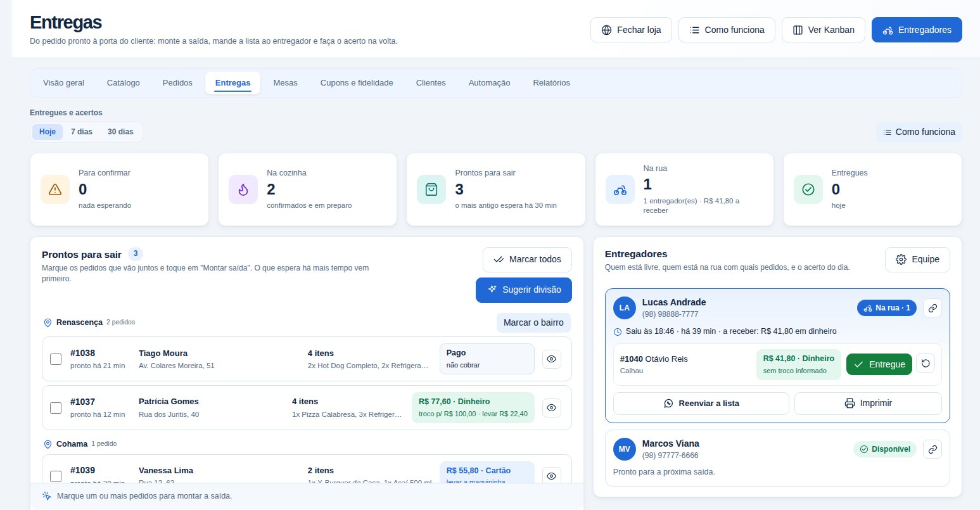Select order #1037 checkbox
Image resolution: width=980 pixels, height=510 pixels.
[56, 408]
